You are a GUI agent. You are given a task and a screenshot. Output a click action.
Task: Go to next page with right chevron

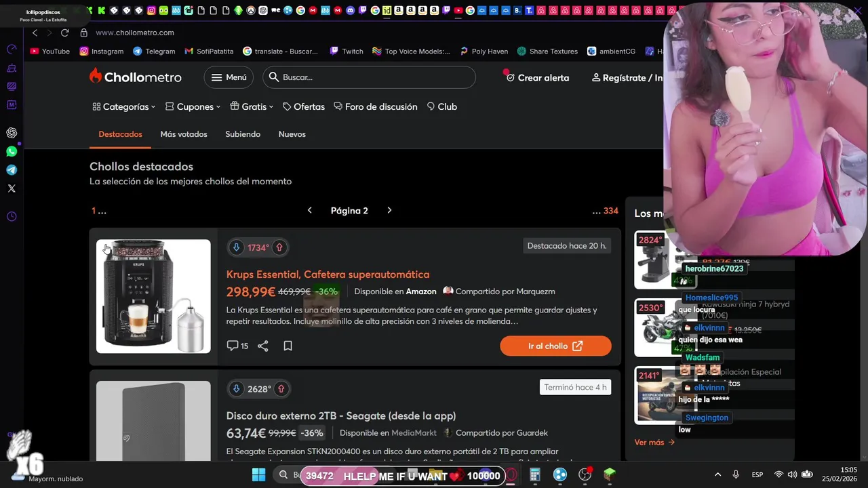coord(389,210)
